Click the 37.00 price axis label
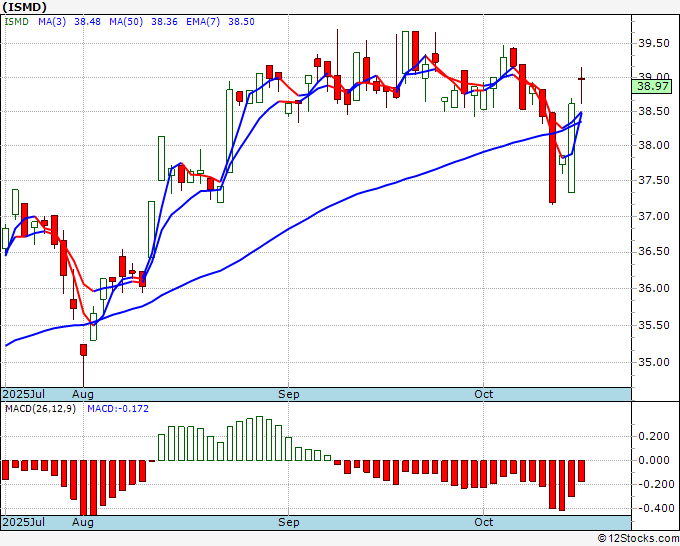The height and width of the screenshot is (546, 680). coord(654,216)
